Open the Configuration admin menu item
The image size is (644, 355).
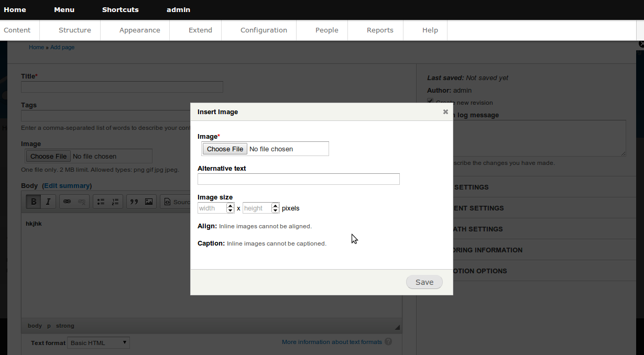click(264, 30)
